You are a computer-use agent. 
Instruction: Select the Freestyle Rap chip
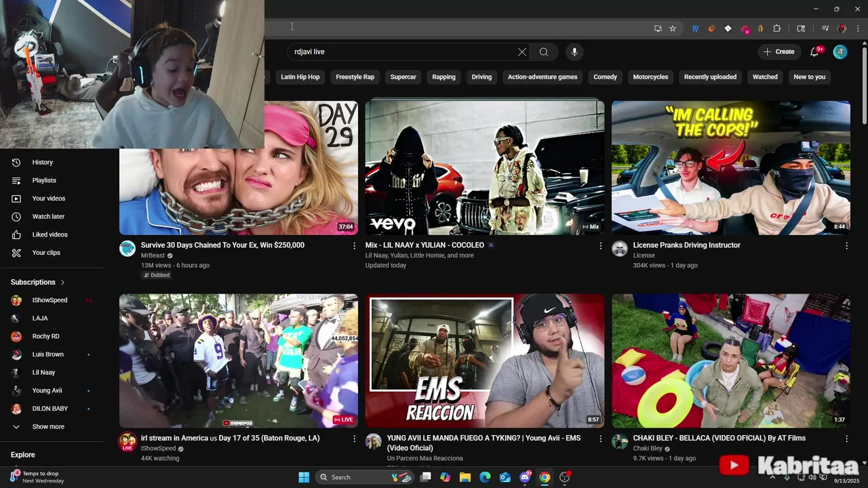(355, 77)
